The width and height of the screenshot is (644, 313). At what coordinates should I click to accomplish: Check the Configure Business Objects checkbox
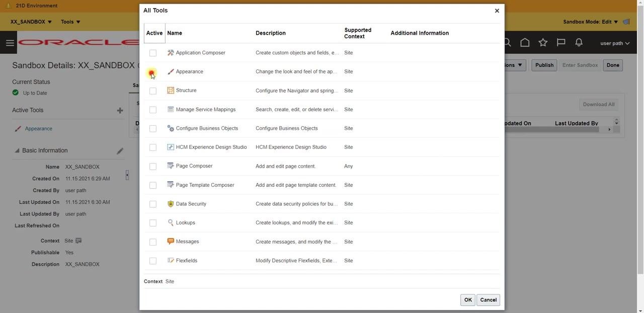point(153,128)
